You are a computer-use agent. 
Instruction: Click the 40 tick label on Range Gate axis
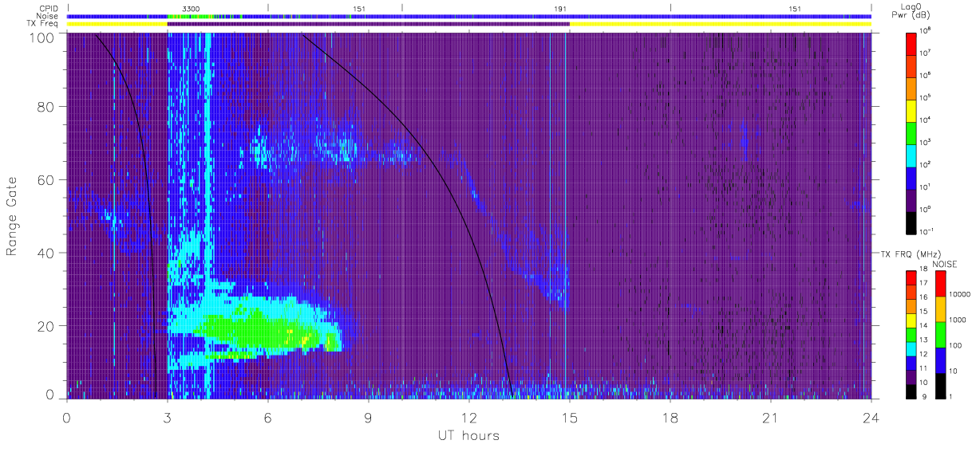46,254
